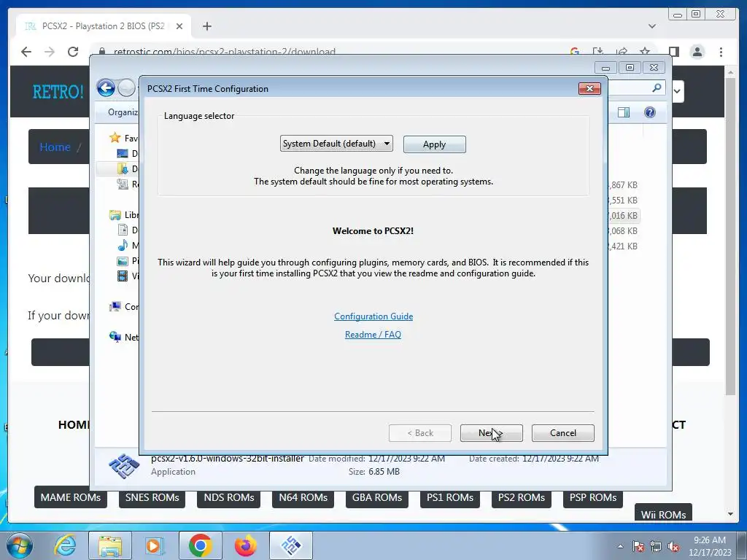The image size is (747, 560).
Task: Select Pictures library icon in Explorer
Action: pos(123,261)
